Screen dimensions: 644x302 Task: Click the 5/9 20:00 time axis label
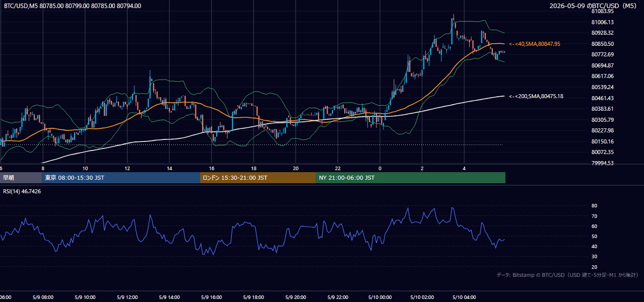pos(295,297)
